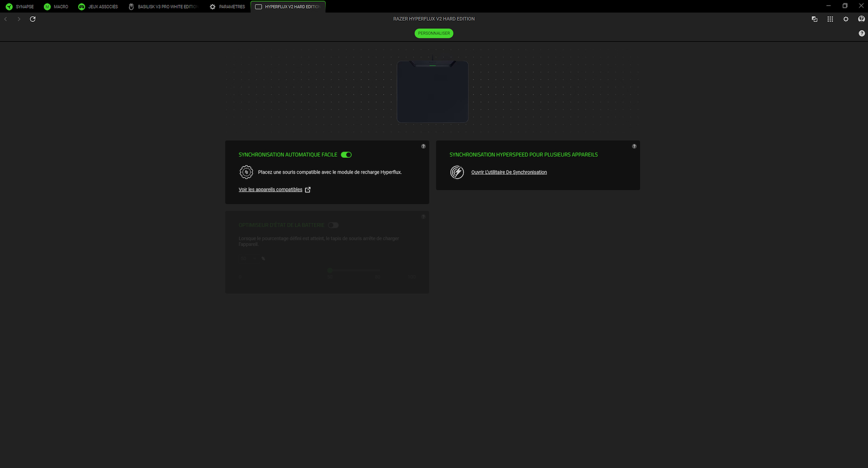Click the overlapping windows icon in header
The height and width of the screenshot is (468, 868).
(815, 19)
